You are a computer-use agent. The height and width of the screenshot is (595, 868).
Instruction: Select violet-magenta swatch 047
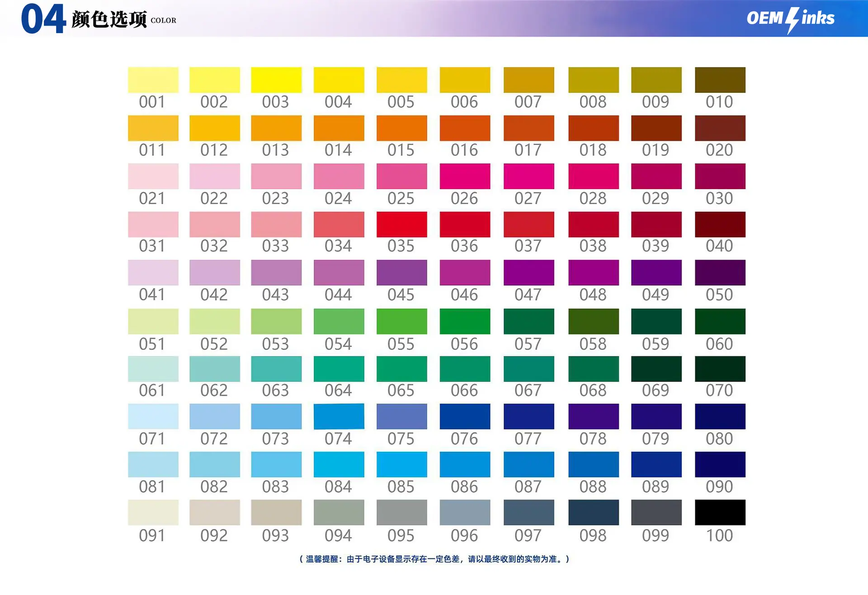pos(528,273)
